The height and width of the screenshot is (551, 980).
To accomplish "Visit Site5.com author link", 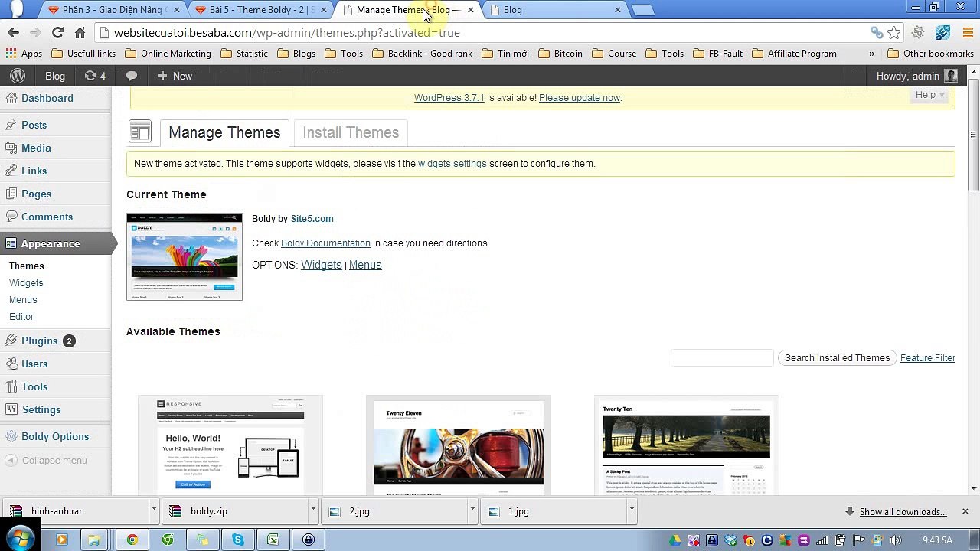I will click(312, 219).
